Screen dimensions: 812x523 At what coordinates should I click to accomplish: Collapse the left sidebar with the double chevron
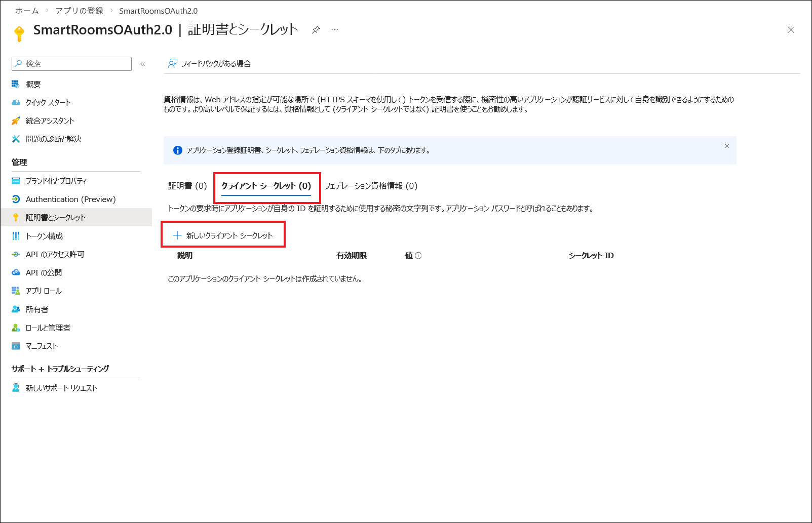coord(143,64)
